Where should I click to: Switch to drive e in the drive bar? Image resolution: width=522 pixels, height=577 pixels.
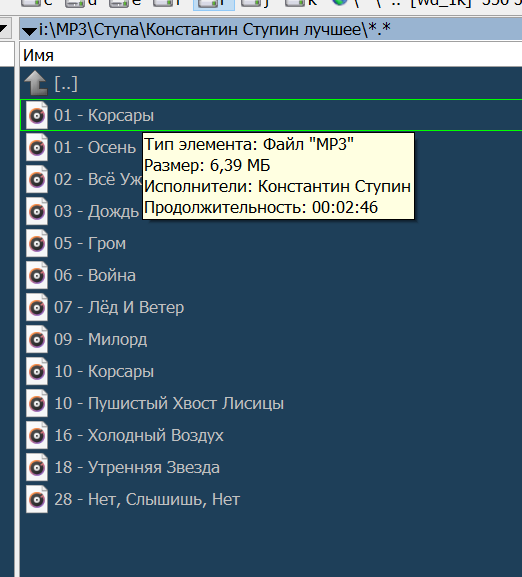(x=125, y=3)
